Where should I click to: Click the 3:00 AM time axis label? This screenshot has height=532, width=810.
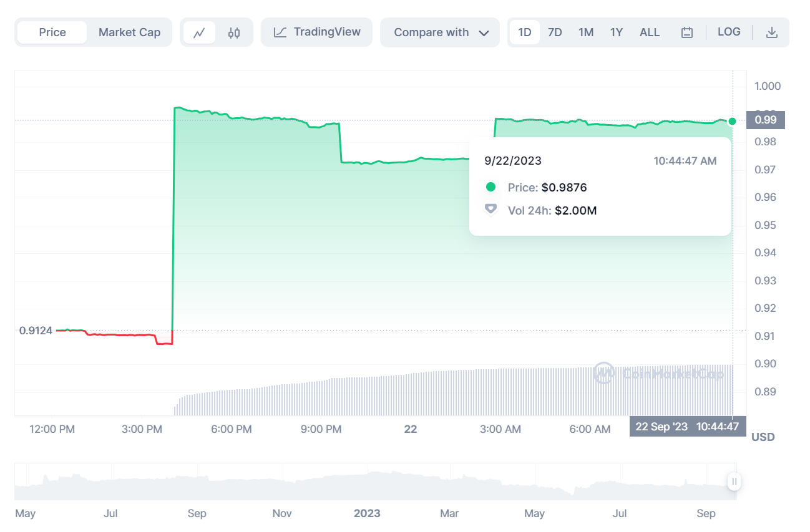501,429
